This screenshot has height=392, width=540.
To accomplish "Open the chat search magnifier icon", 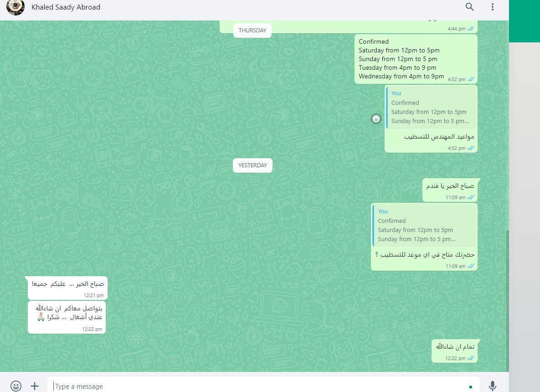I will click(469, 7).
